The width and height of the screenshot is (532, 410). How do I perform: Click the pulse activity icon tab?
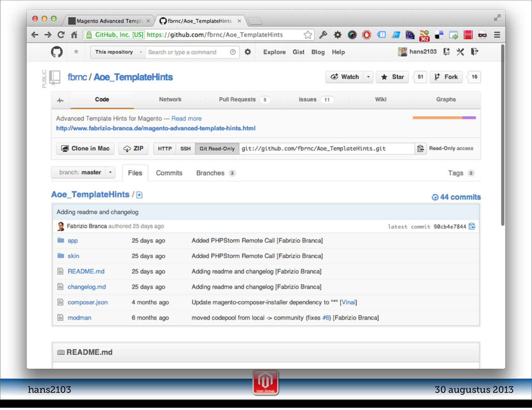(x=61, y=100)
